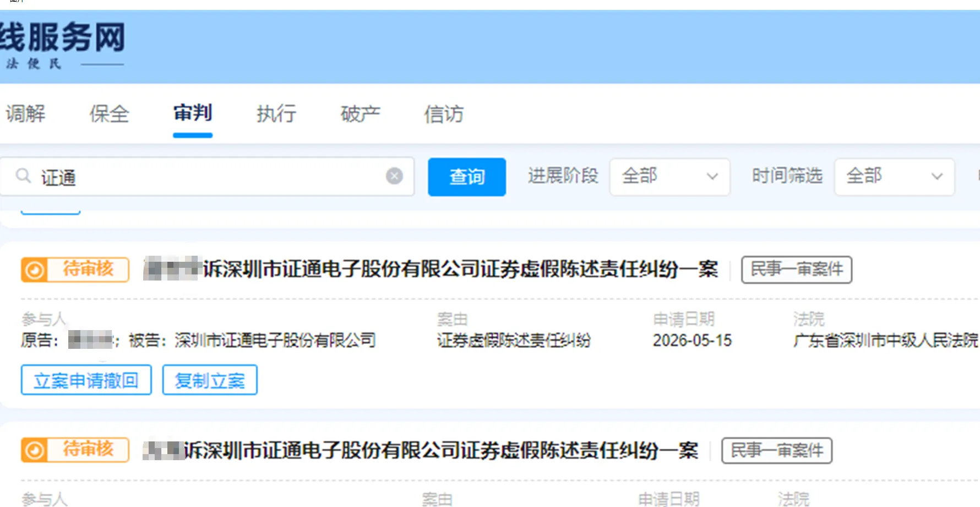The image size is (980, 507).
Task: Click the 复制立案 button
Action: 210,380
